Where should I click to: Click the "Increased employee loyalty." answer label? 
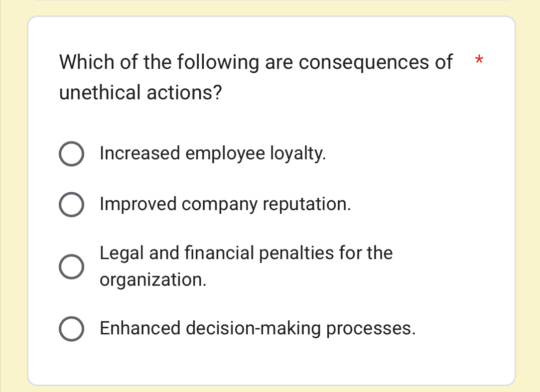pyautogui.click(x=213, y=153)
